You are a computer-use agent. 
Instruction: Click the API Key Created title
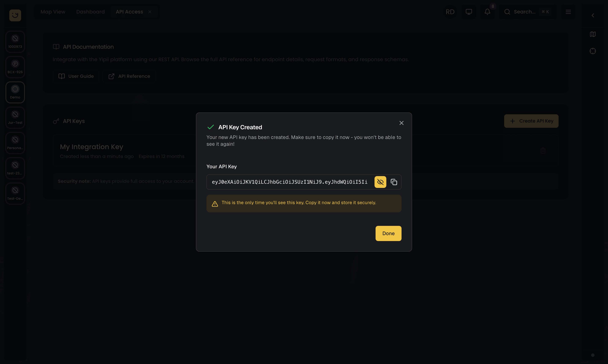(240, 127)
